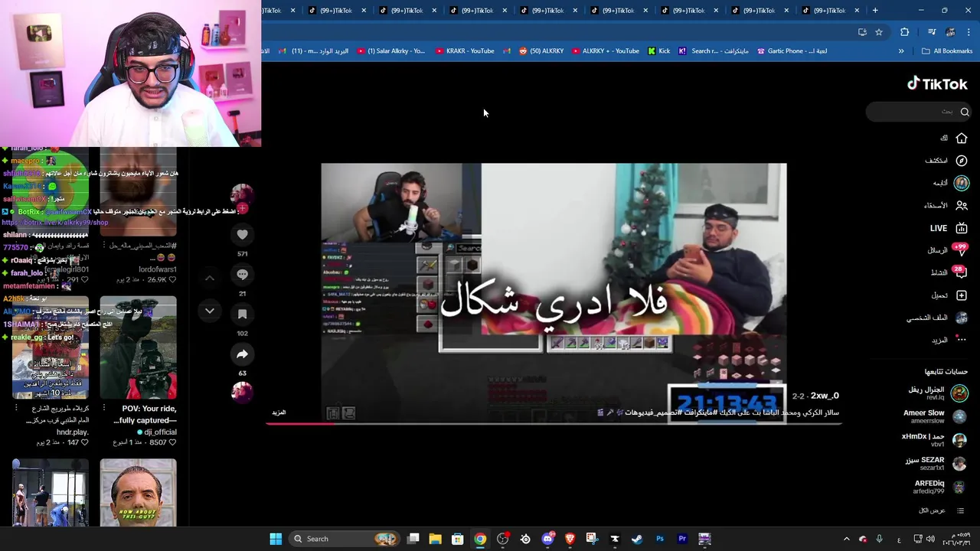Click the TikTok search magnifier icon
The width and height of the screenshot is (980, 551).
965,112
